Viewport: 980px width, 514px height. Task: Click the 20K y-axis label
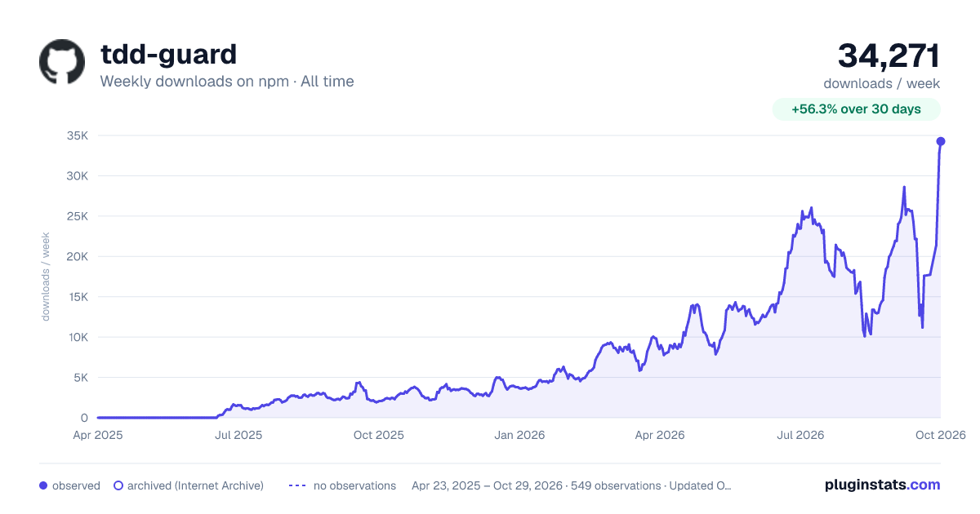coord(77,256)
